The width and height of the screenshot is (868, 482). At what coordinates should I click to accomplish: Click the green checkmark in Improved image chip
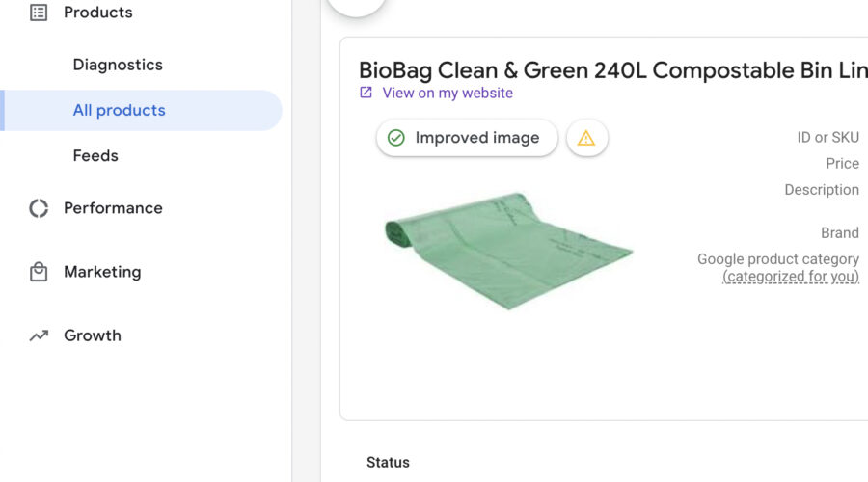tap(395, 138)
